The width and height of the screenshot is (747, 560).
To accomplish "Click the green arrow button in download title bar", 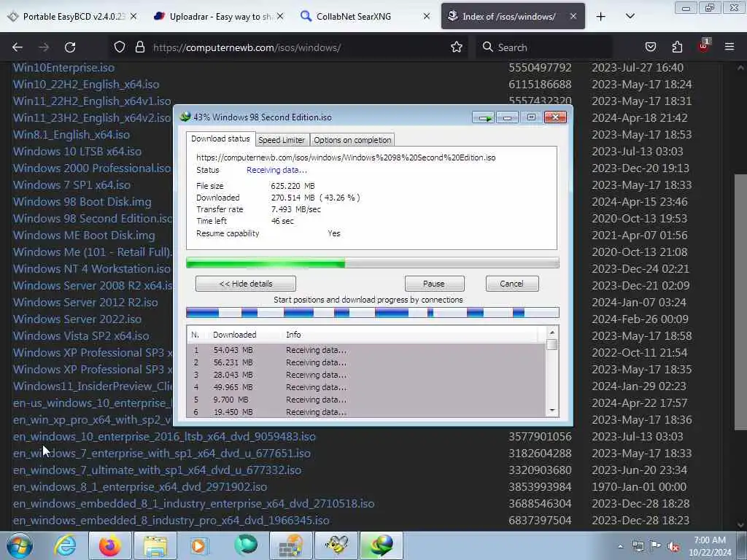I will coord(483,117).
